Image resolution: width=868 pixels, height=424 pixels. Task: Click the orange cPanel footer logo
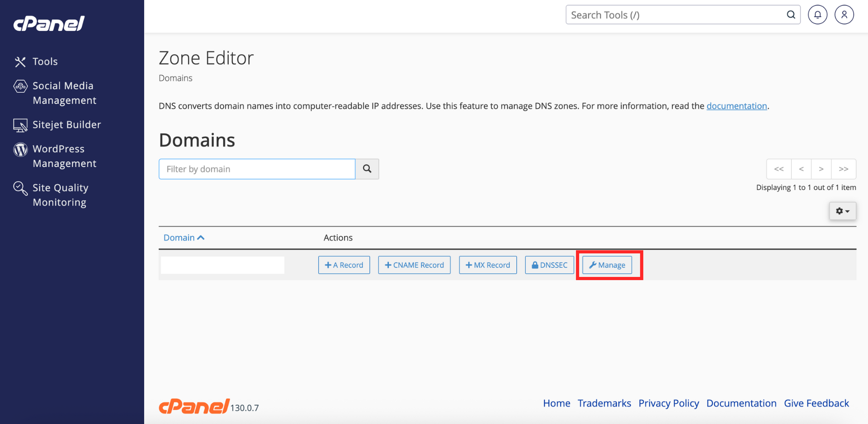[194, 406]
